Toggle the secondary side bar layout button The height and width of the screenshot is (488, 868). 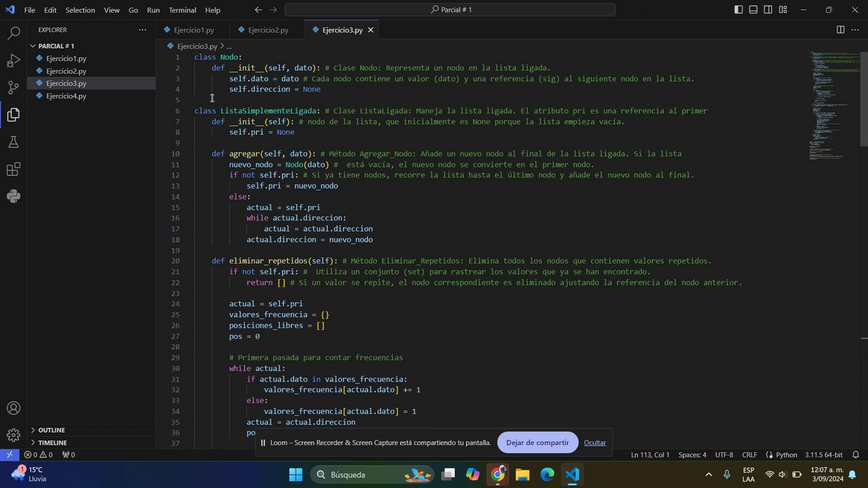point(768,10)
